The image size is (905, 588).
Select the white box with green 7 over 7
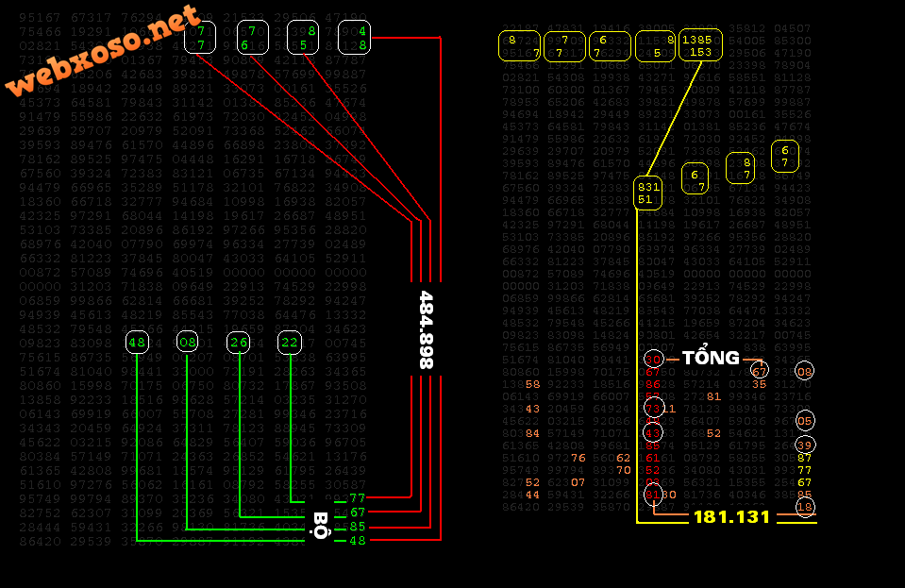[x=200, y=38]
